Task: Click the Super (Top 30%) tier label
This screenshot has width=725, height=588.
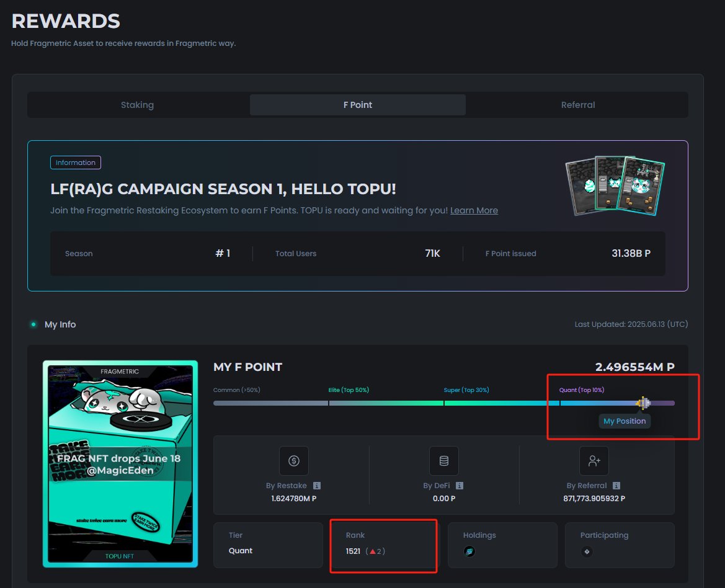Action: pyautogui.click(x=466, y=390)
